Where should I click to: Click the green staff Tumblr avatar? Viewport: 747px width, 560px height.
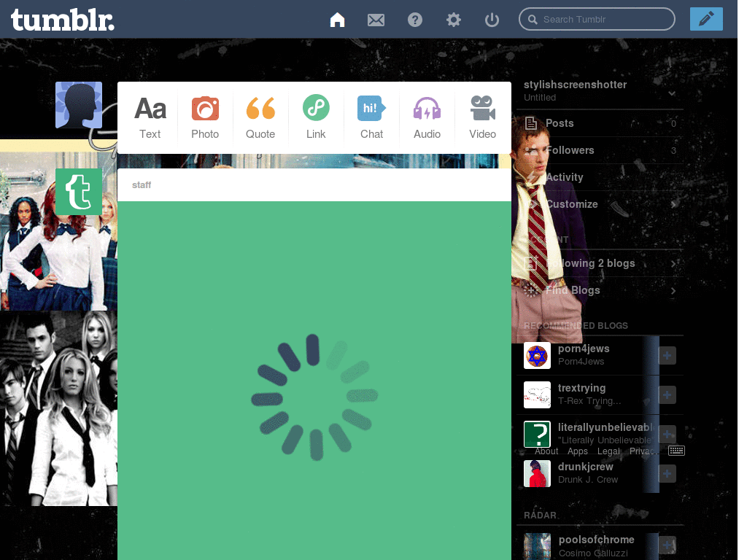(79, 192)
